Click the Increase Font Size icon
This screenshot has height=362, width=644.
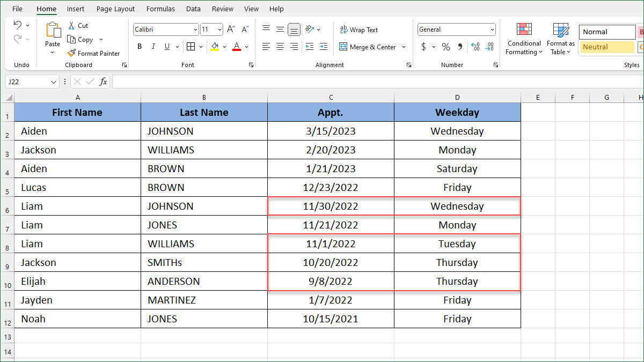[x=230, y=29]
